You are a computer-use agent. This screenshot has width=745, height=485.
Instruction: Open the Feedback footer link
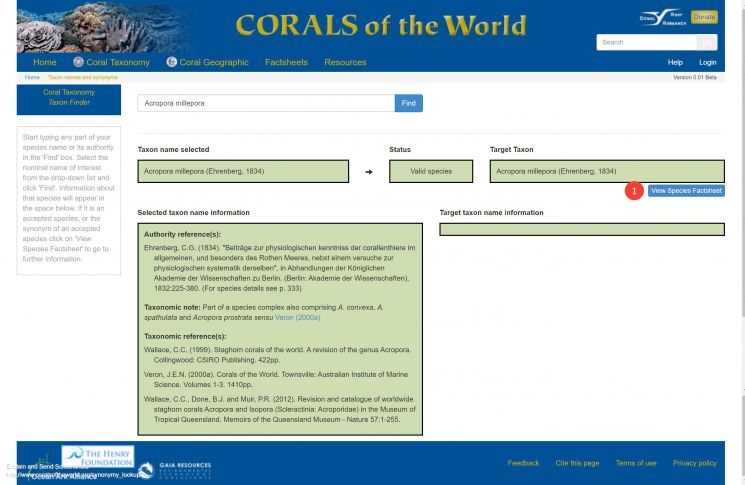523,463
